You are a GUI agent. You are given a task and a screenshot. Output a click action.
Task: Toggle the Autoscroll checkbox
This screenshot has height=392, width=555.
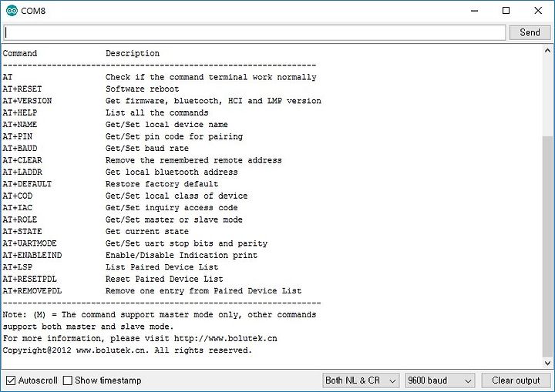coord(11,380)
